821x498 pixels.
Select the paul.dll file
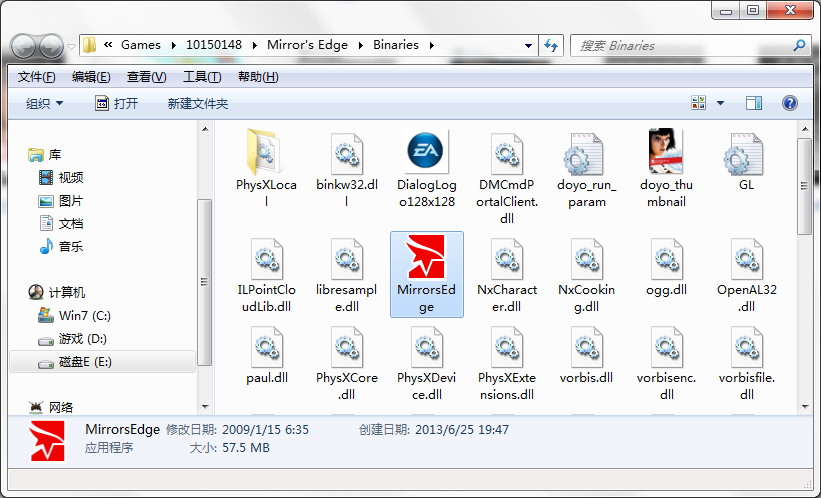pos(267,355)
